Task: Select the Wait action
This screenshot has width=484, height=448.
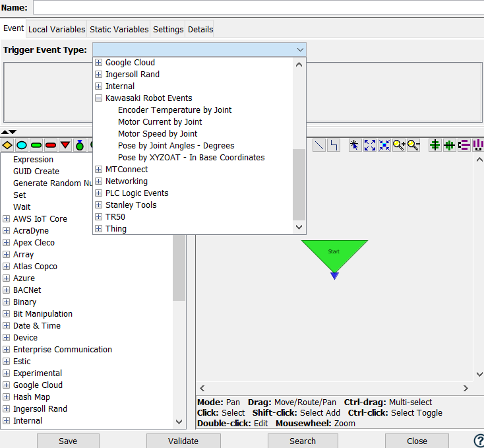Action: (22, 207)
